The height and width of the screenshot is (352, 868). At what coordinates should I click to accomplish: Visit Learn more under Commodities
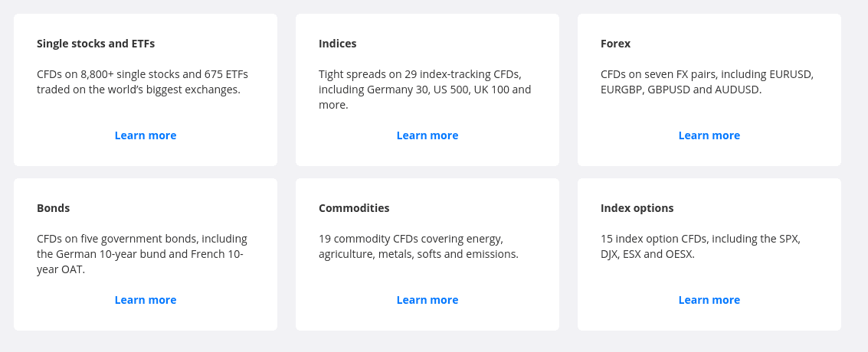pyautogui.click(x=427, y=300)
